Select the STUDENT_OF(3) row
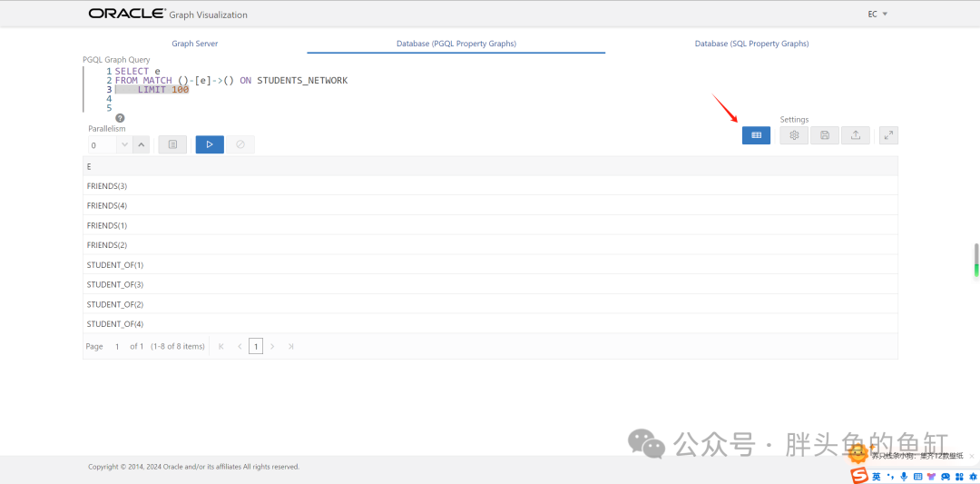980x484 pixels. (490, 284)
